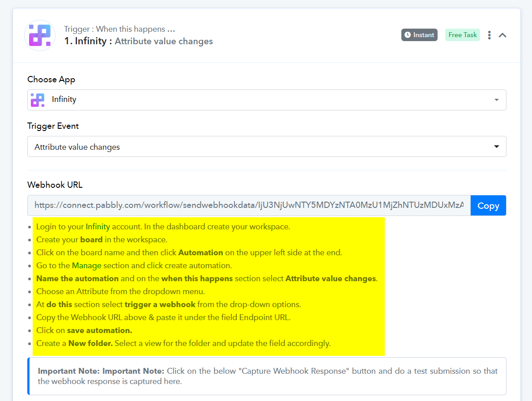Click the Infinity icon inside the Choose App field
Screen dimensions: 532x401
click(x=38, y=100)
